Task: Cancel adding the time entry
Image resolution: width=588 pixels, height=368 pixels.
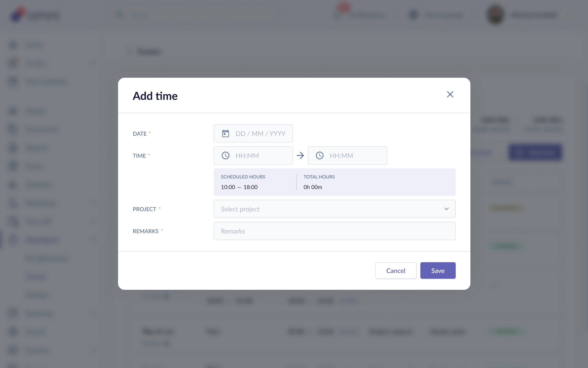Action: pyautogui.click(x=396, y=270)
